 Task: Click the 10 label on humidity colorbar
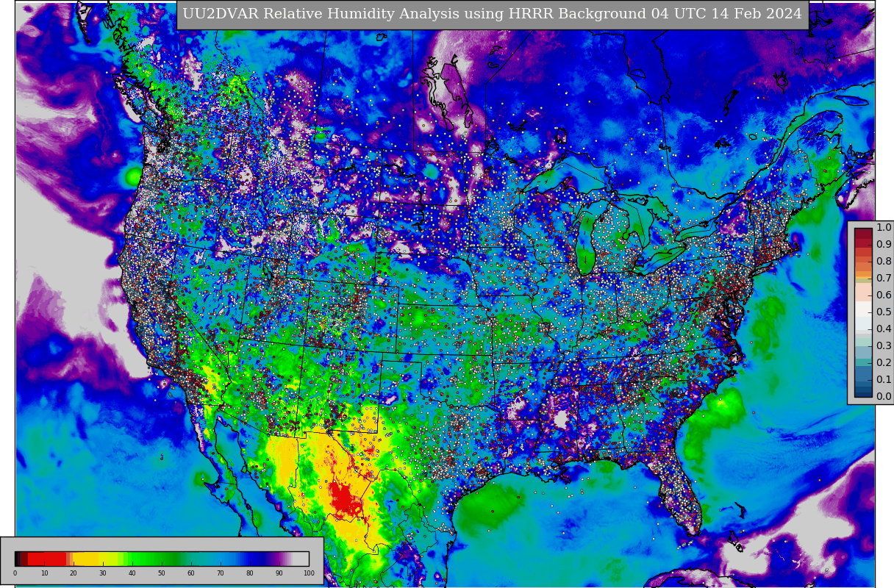[x=44, y=573]
